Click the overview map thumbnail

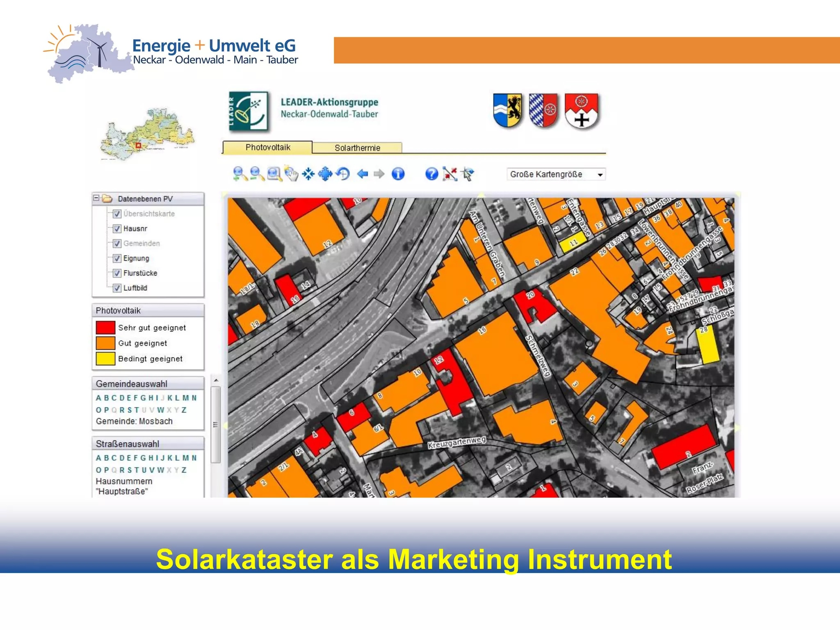coord(147,134)
